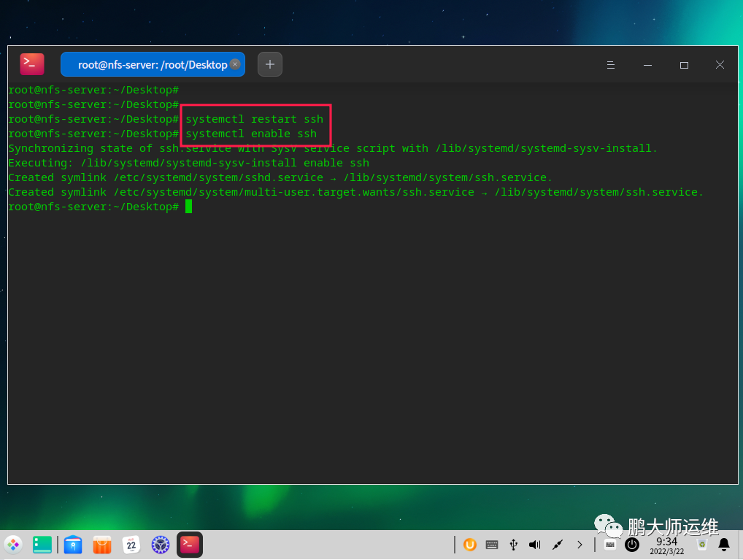743x560 pixels.
Task: Open the terminal hamburger menu
Action: coord(611,65)
